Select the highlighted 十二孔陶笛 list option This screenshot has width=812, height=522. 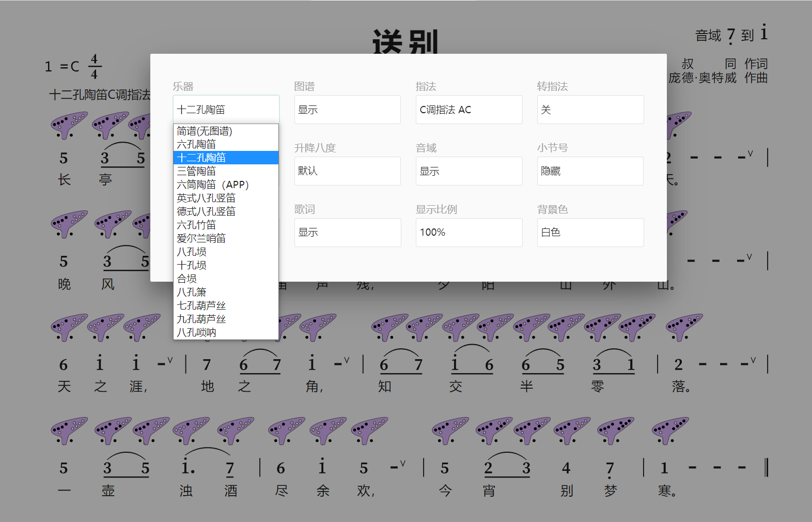tap(226, 158)
